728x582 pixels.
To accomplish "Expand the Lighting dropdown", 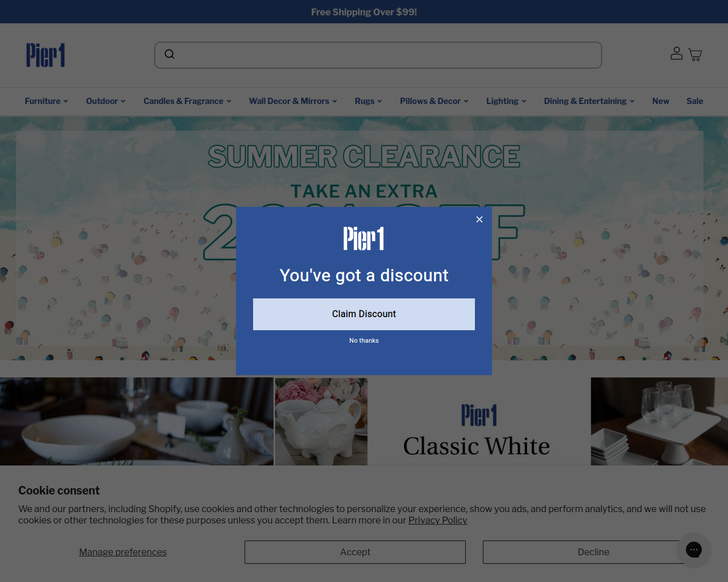I will pyautogui.click(x=506, y=101).
